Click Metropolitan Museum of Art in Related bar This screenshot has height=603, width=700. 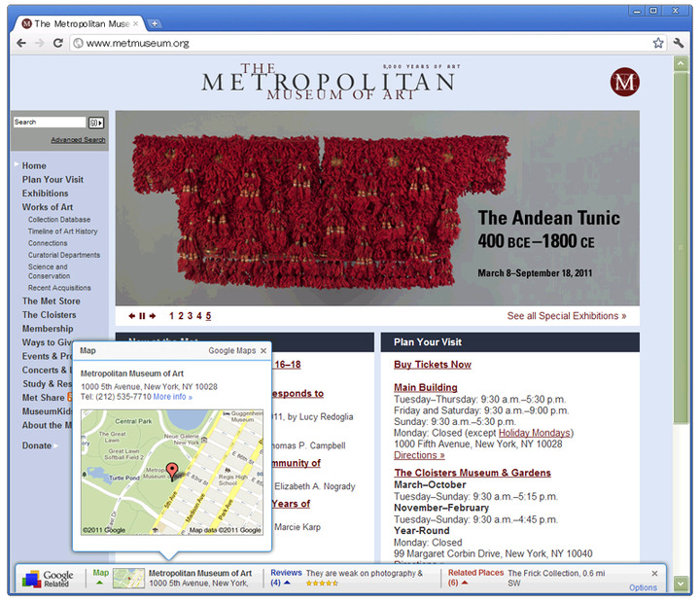tap(200, 573)
